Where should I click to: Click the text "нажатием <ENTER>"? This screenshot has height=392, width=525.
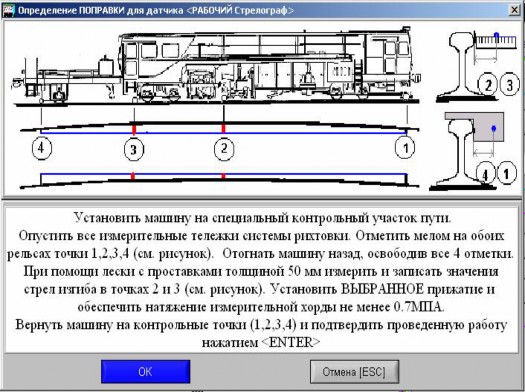click(261, 343)
